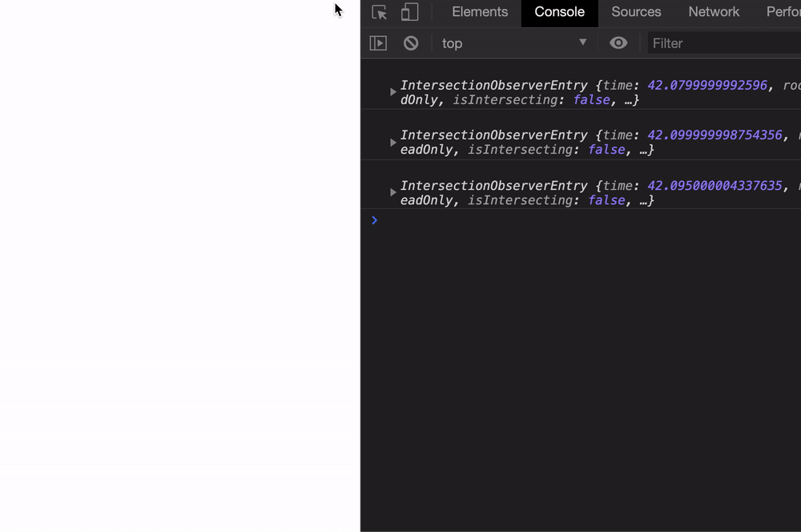Expand the first IntersectionObserverEntry log
This screenshot has width=801, height=532.
tap(392, 91)
